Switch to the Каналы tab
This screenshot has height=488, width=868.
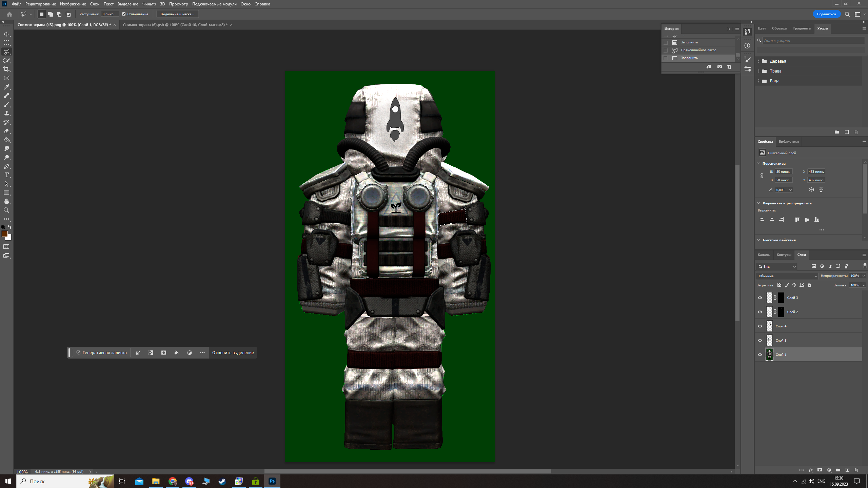click(764, 255)
